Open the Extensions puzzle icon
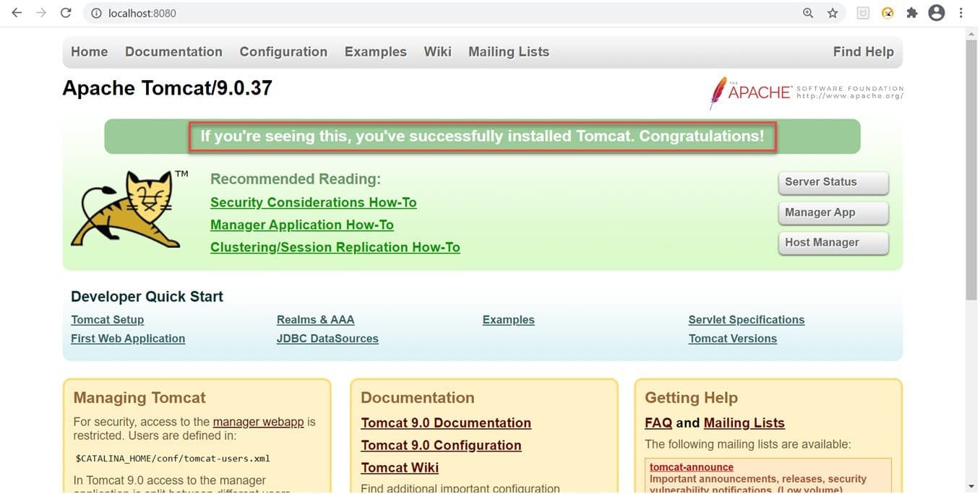980x494 pixels. [912, 13]
